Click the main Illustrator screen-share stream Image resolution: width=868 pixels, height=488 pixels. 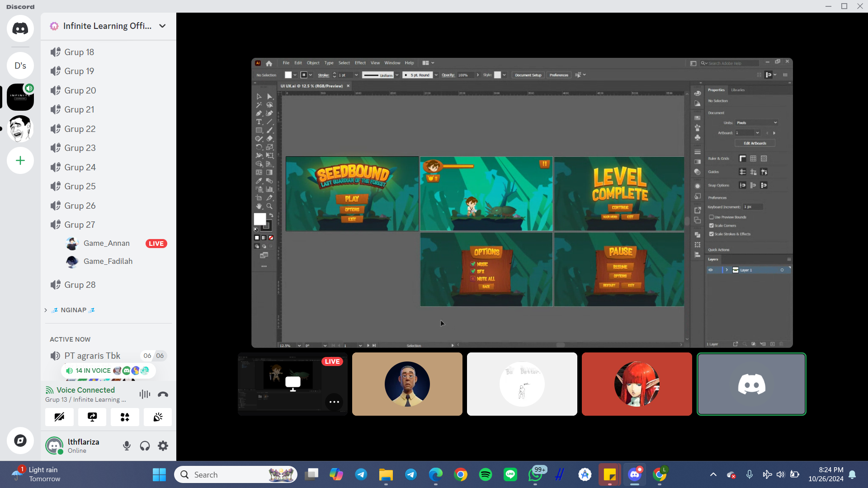pyautogui.click(x=522, y=203)
